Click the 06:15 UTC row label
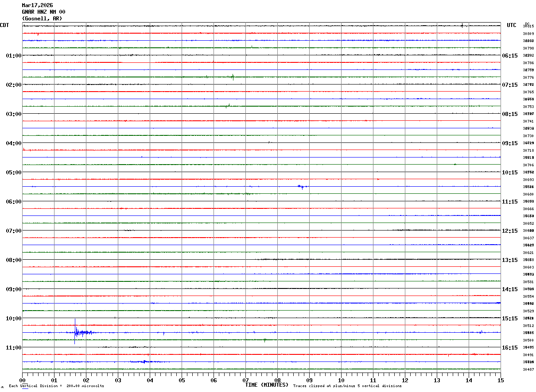 point(510,56)
